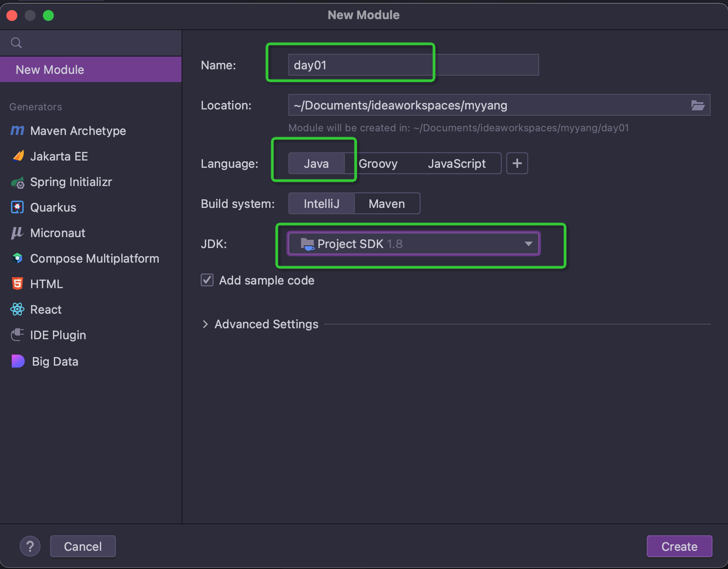
Task: Select JavaScript as the language
Action: tap(457, 164)
